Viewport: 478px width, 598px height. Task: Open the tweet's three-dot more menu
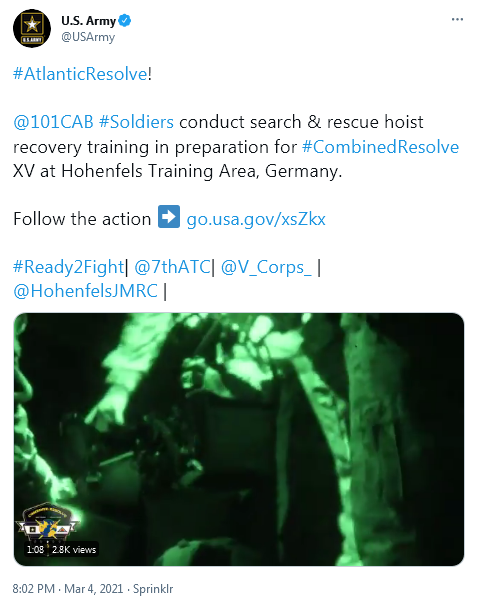(457, 19)
